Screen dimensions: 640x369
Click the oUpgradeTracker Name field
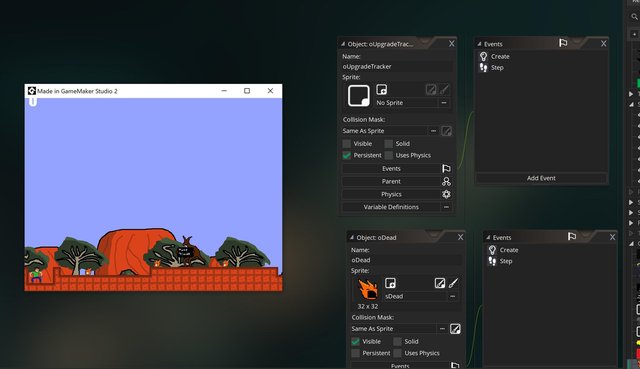[x=397, y=67]
